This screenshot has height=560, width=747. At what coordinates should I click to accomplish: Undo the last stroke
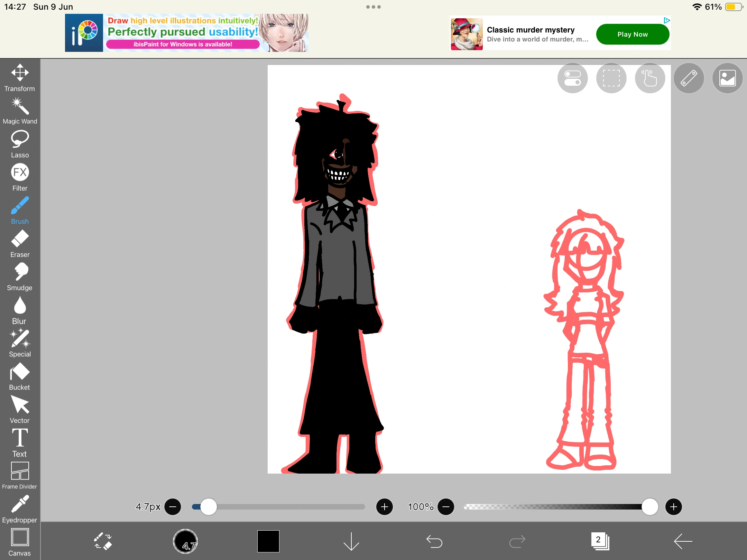(x=434, y=541)
